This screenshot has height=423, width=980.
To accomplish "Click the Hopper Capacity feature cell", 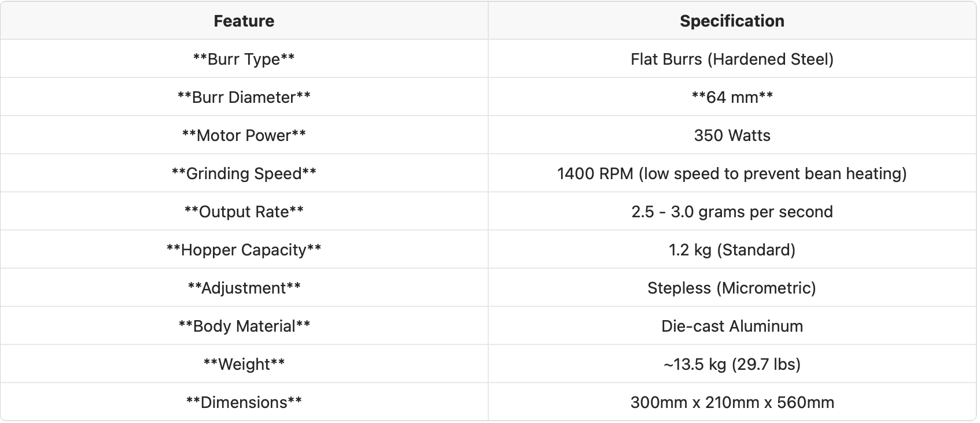I will pos(244,250).
